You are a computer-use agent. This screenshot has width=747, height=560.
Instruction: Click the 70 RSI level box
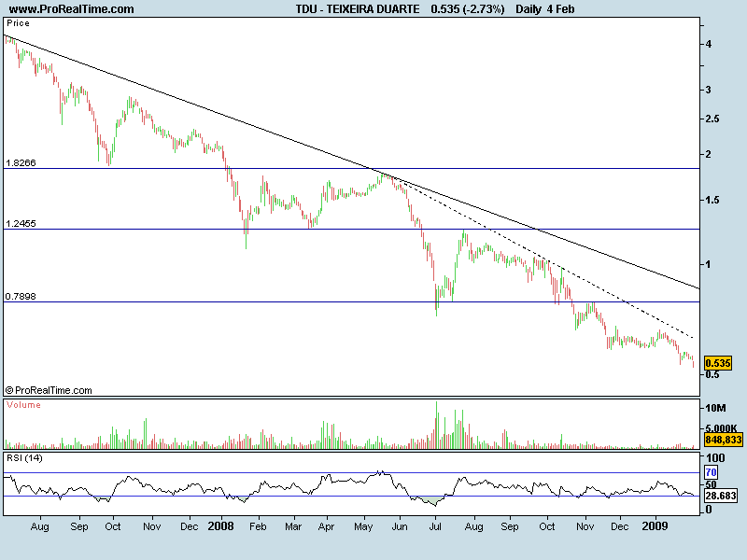pos(711,472)
